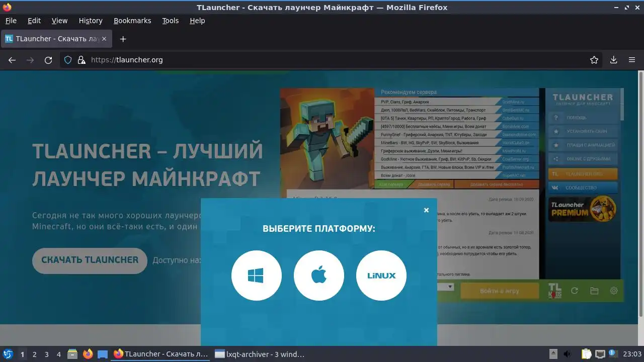Switch to virtual desktop 3
This screenshot has height=362, width=644.
[x=46, y=354]
